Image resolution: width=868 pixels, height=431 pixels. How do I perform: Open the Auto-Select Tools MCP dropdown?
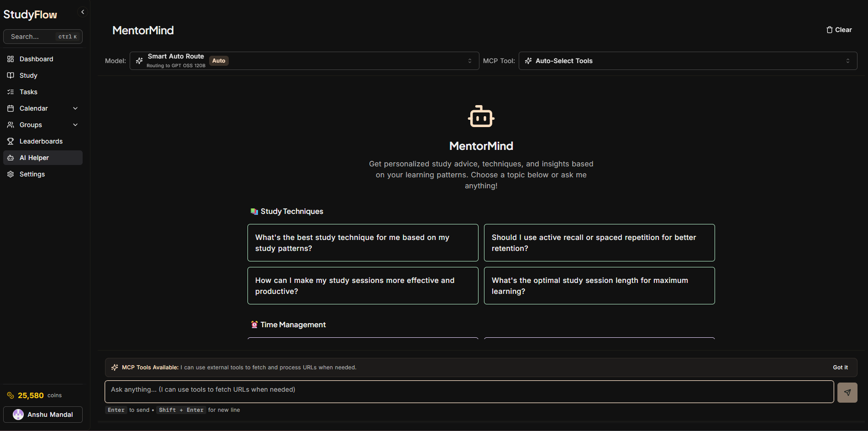pos(687,60)
